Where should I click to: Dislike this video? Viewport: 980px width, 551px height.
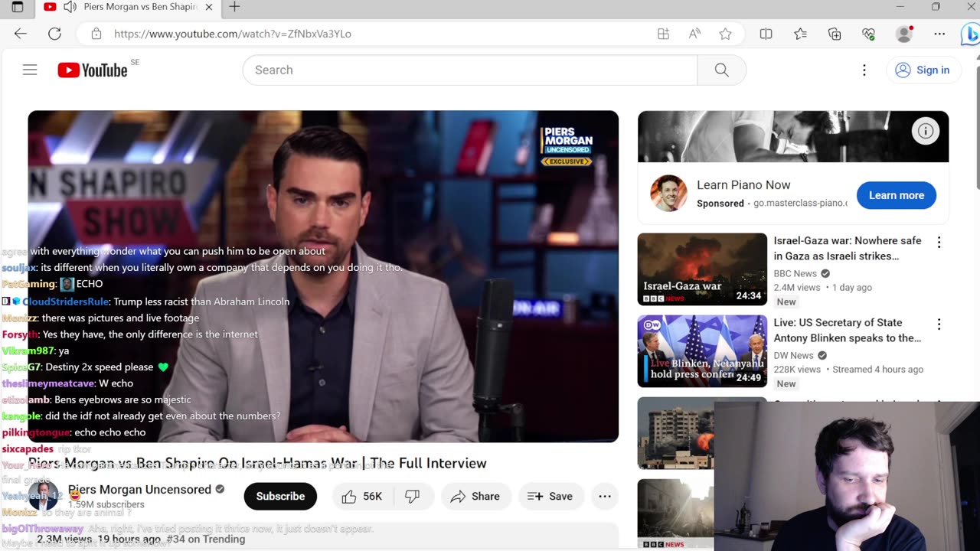pyautogui.click(x=413, y=496)
